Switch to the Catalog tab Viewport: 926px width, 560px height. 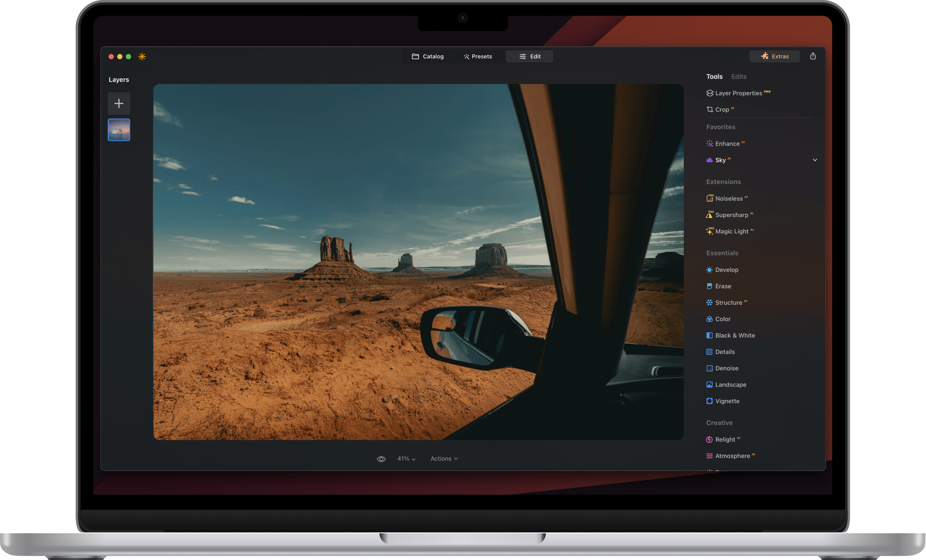click(428, 56)
